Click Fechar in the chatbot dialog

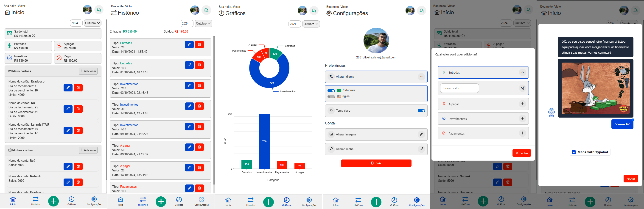[630, 179]
